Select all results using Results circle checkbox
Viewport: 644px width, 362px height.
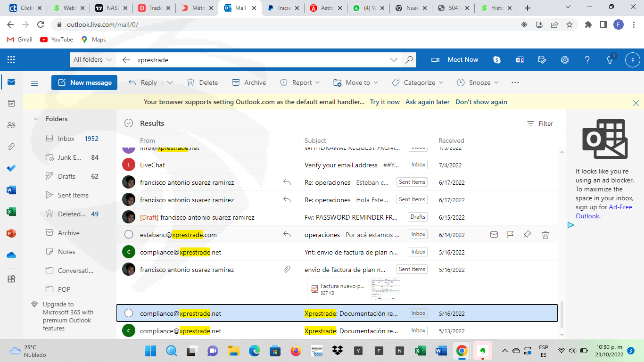point(129,123)
